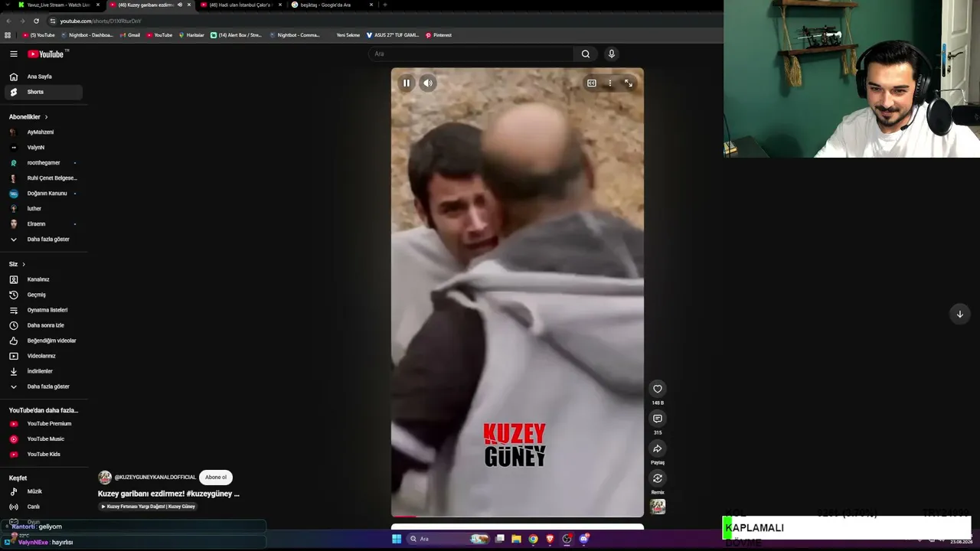Open the channel avatar beside @KUZEYGUNEYKANALDOFFICIAL
Image resolution: width=980 pixels, height=551 pixels.
click(105, 478)
